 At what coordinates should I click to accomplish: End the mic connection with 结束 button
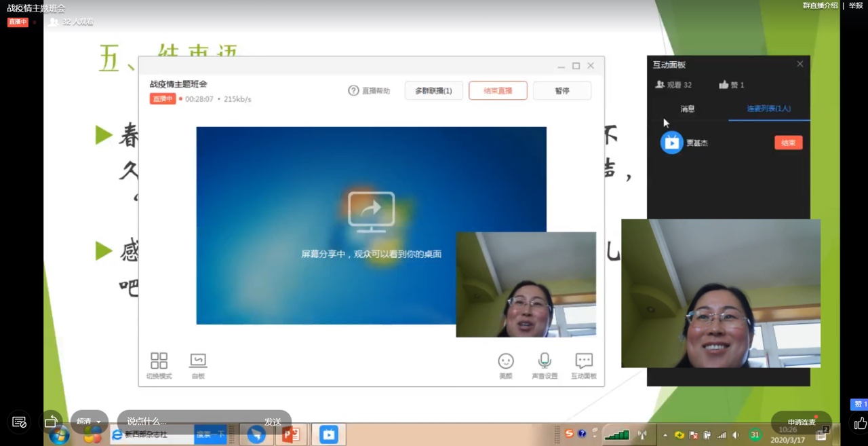coord(788,143)
